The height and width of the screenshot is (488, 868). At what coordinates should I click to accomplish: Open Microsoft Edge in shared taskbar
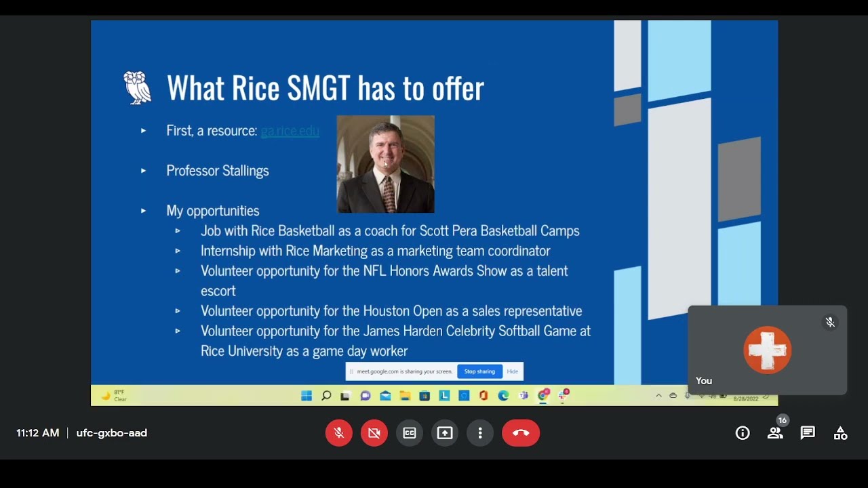[503, 396]
